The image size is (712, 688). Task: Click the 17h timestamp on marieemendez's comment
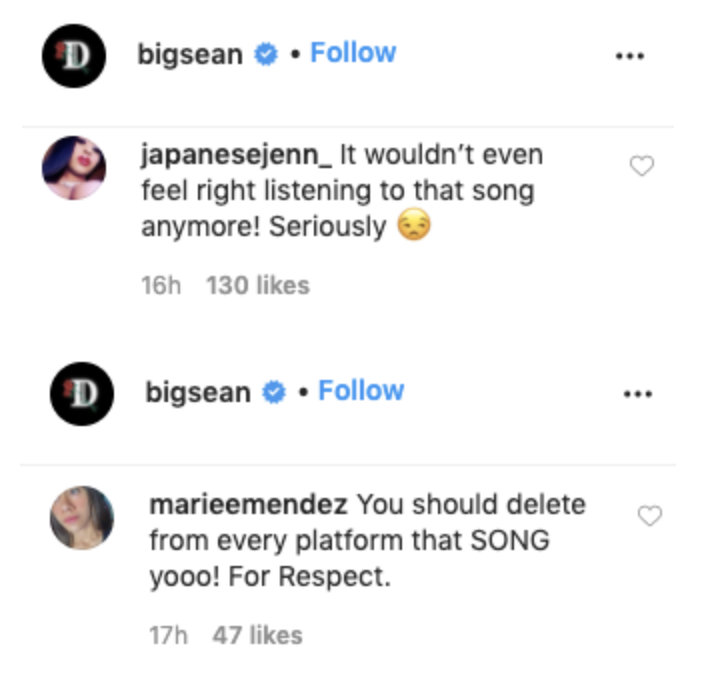[x=167, y=635]
